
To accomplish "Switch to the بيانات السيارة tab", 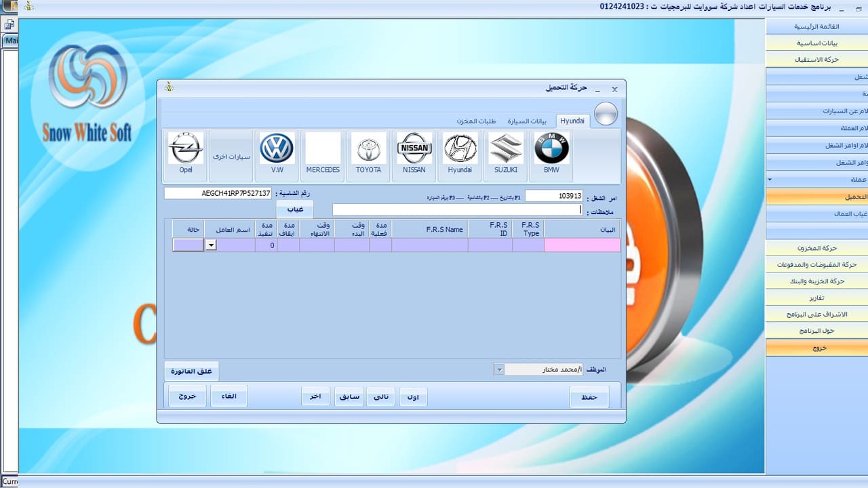I will [527, 121].
